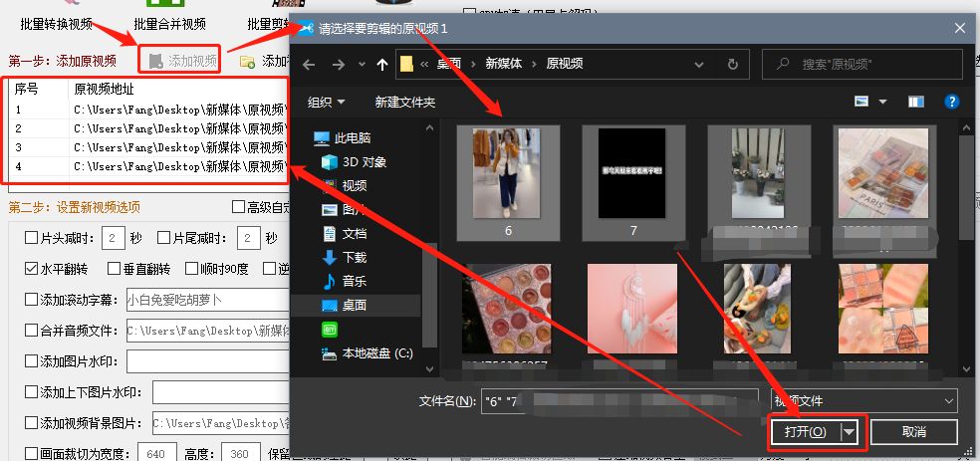
Task: Select the black video thumbnail named 7
Action: (632, 182)
